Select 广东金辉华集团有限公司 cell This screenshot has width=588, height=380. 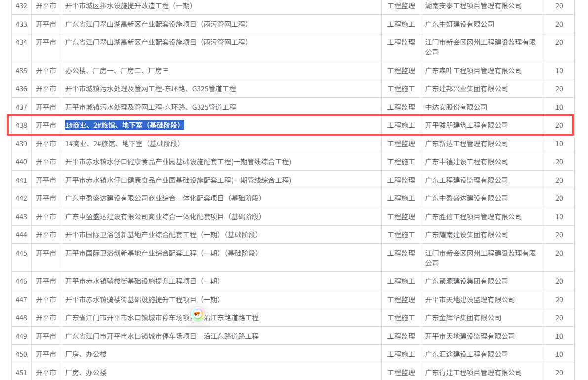point(463,318)
